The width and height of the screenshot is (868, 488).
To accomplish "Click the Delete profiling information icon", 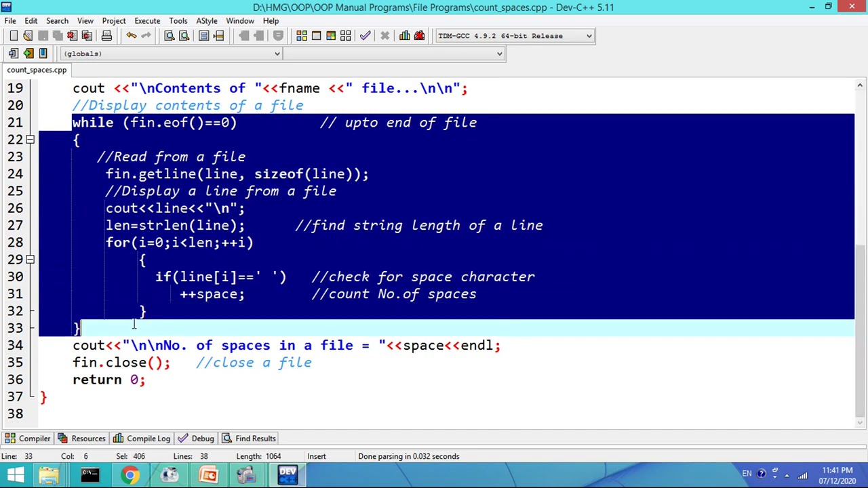I will point(419,36).
